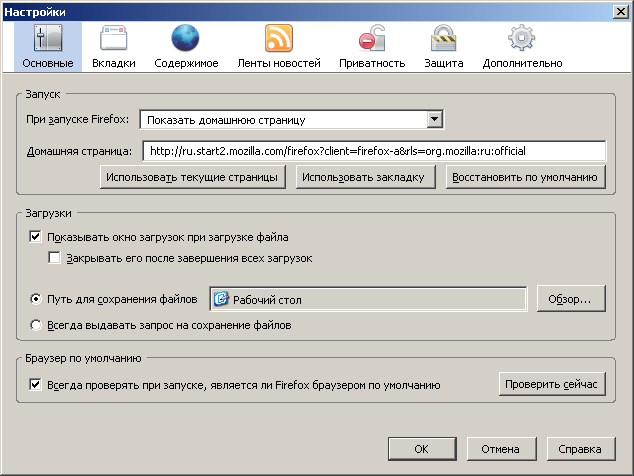634x476 pixels.
Task: Toggle showing downloads window checkbox
Action: (35, 237)
